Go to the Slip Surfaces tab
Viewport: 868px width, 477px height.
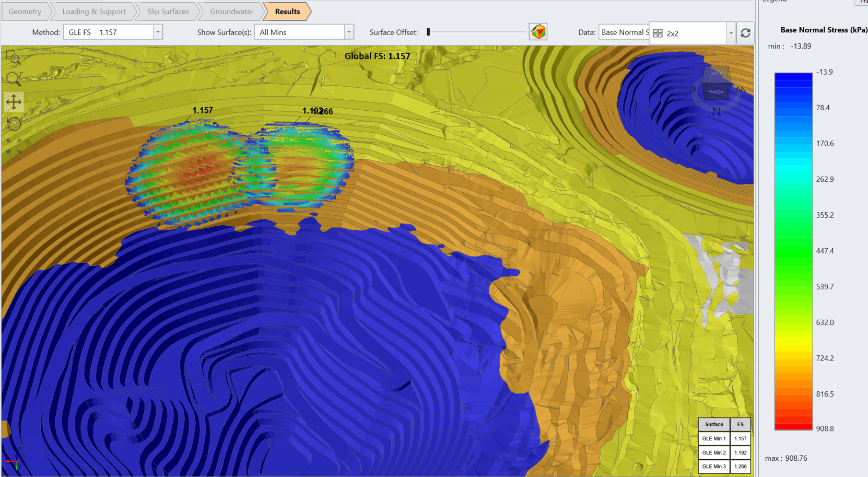tap(168, 11)
